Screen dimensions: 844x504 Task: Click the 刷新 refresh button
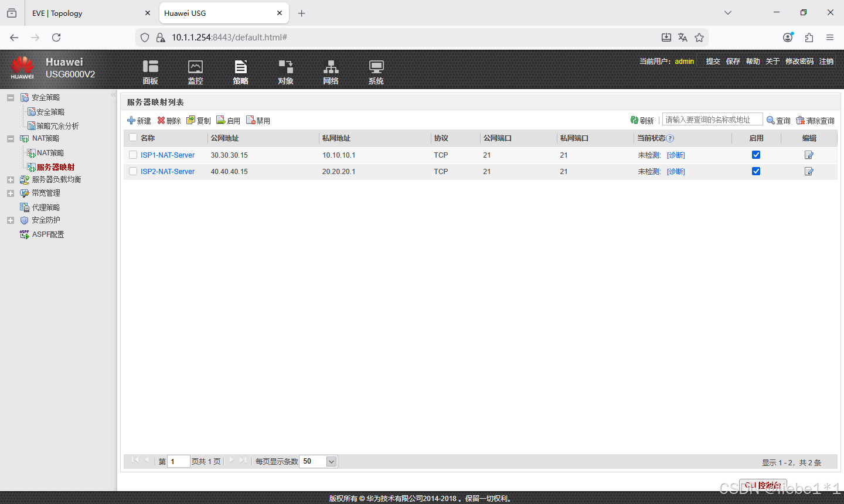click(x=642, y=120)
